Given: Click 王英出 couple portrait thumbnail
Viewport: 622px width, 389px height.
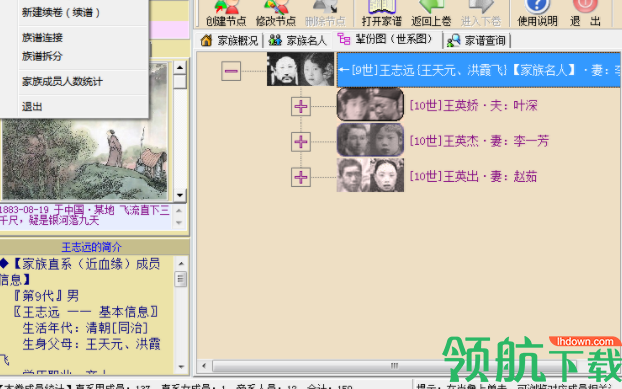Looking at the screenshot, I should [370, 175].
